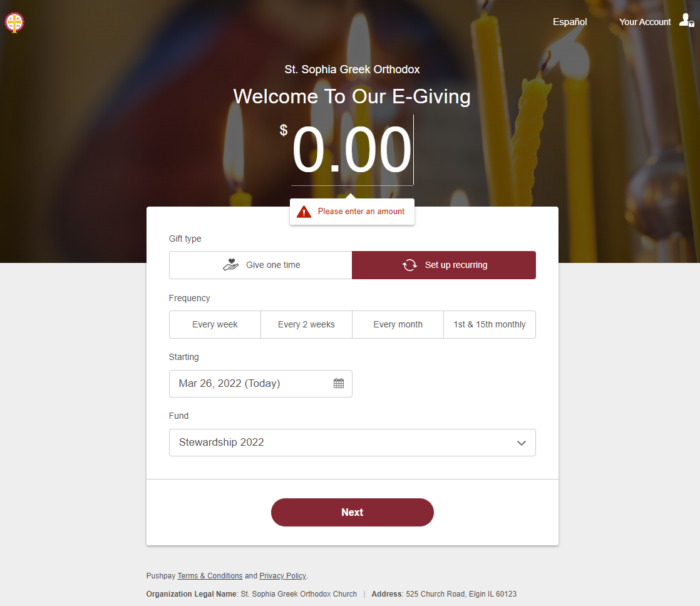700x606 pixels.
Task: Click the church logo icon
Action: coord(14,23)
